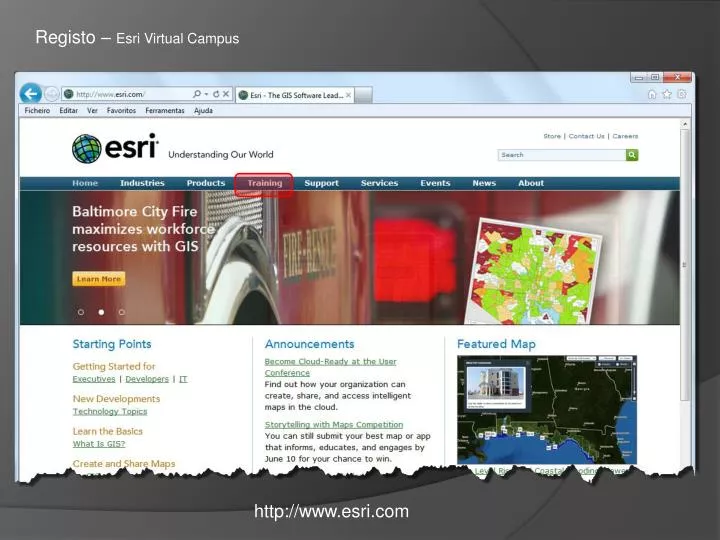Click the page scrollbar up arrow
The image size is (720, 540).
(685, 124)
